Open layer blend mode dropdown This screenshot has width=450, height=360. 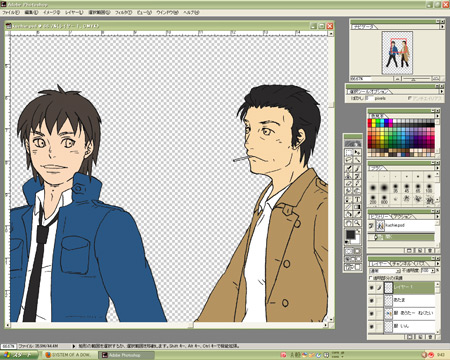coord(385,271)
